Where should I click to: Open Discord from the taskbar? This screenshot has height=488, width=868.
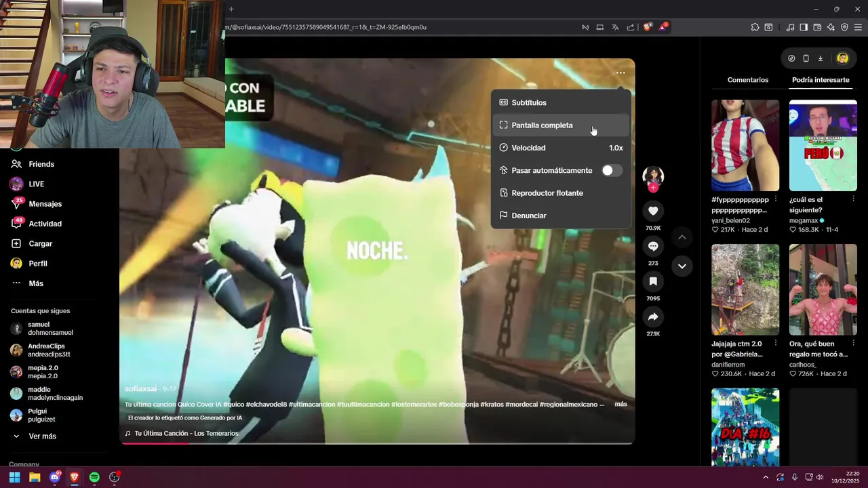(55, 477)
